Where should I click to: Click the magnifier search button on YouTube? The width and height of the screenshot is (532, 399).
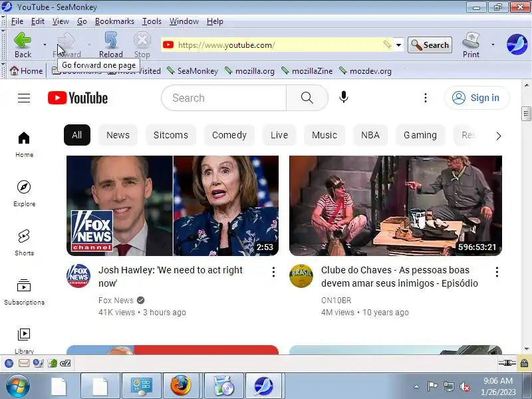(307, 98)
